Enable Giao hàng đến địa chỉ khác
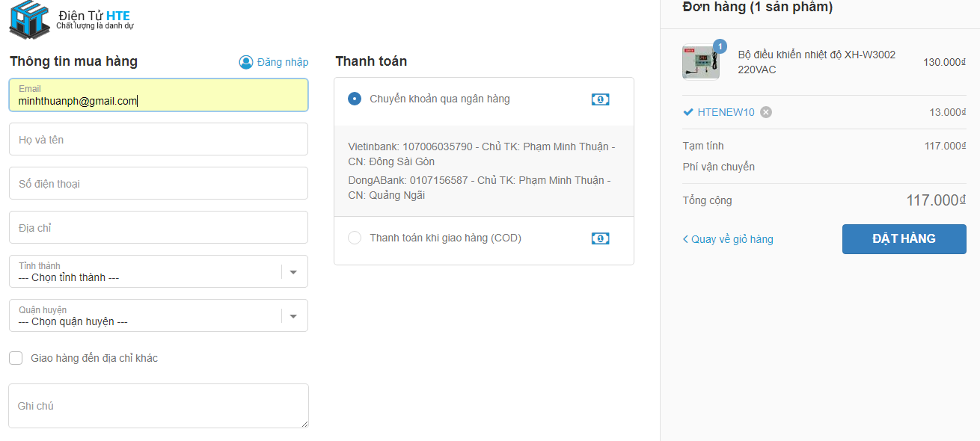 (16, 358)
